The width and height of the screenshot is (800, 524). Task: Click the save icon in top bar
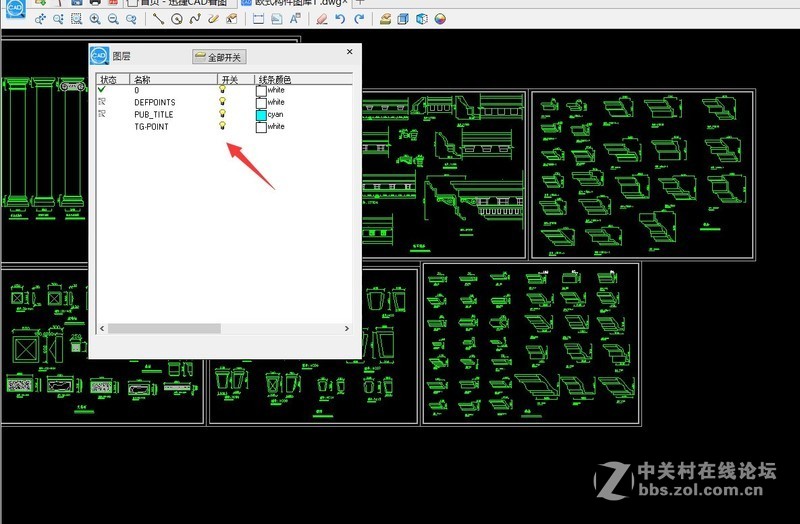[77, 3]
